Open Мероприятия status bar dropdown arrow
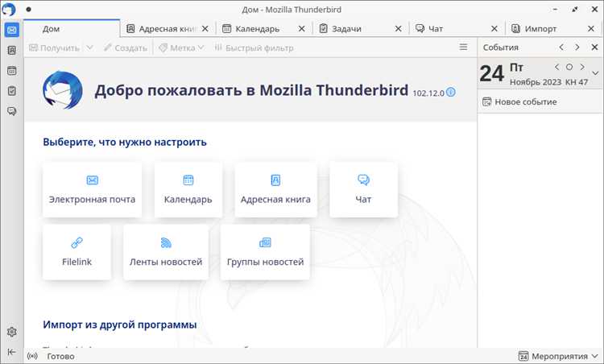The image size is (604, 364). (x=595, y=356)
